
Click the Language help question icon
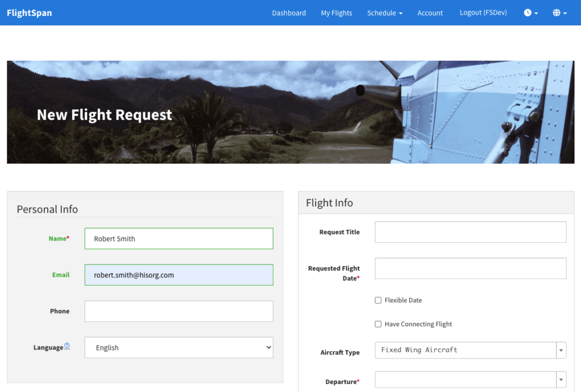click(67, 346)
